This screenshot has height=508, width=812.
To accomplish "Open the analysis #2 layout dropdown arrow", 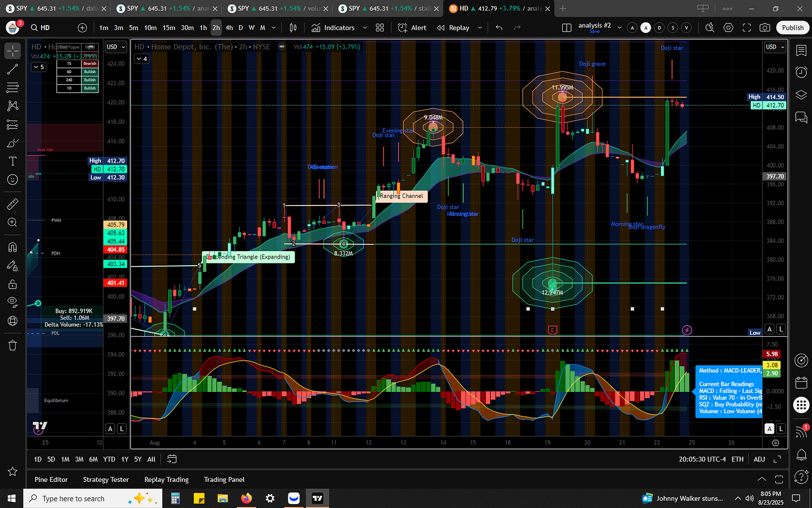I will click(x=619, y=28).
